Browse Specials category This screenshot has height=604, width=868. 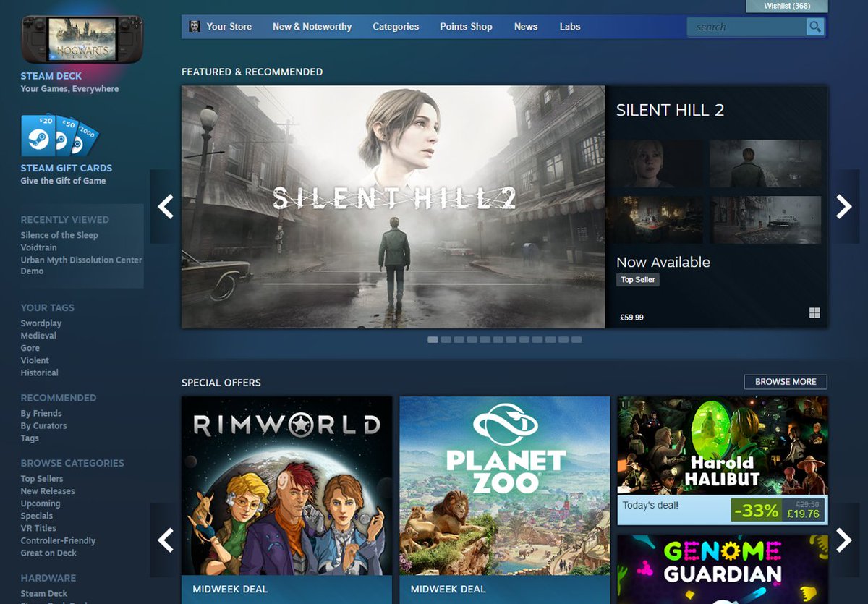coord(37,516)
